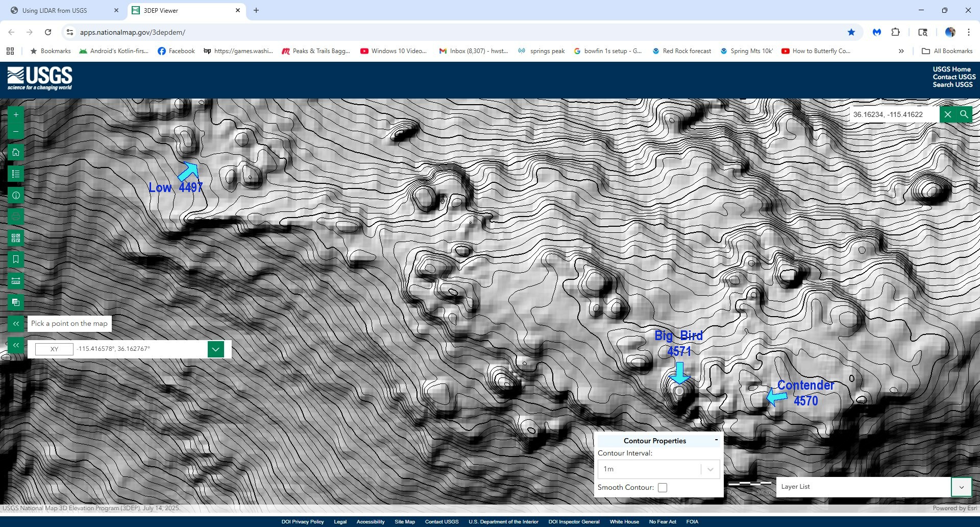
Task: Select the Zoom Out tool
Action: click(16, 131)
